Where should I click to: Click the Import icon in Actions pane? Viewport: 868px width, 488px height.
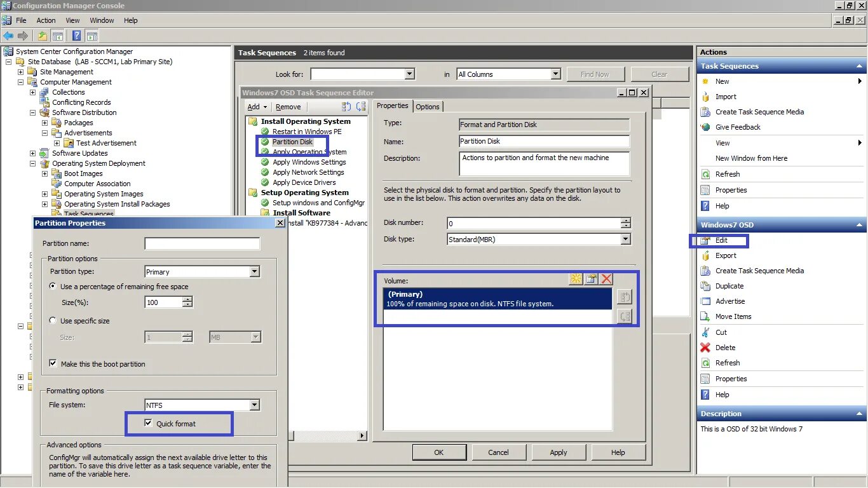point(705,97)
